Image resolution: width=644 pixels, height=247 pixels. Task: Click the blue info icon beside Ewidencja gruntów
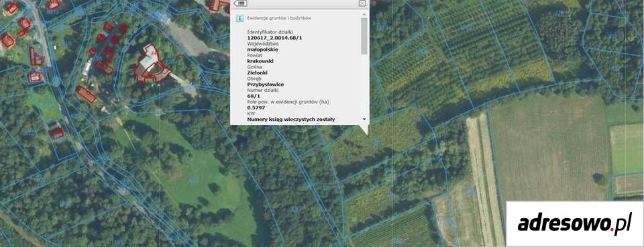click(240, 19)
